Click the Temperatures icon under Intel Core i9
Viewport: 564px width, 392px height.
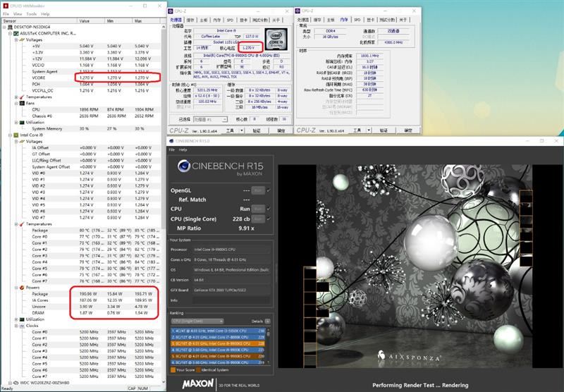click(22, 224)
